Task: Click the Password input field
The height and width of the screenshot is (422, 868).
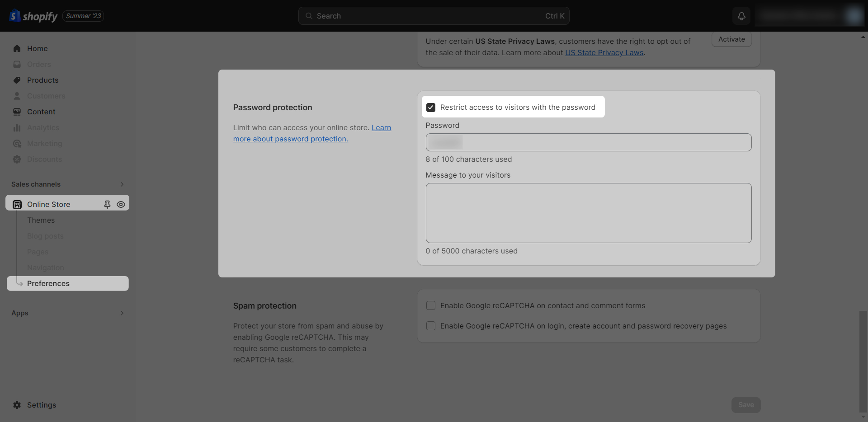Action: [589, 142]
